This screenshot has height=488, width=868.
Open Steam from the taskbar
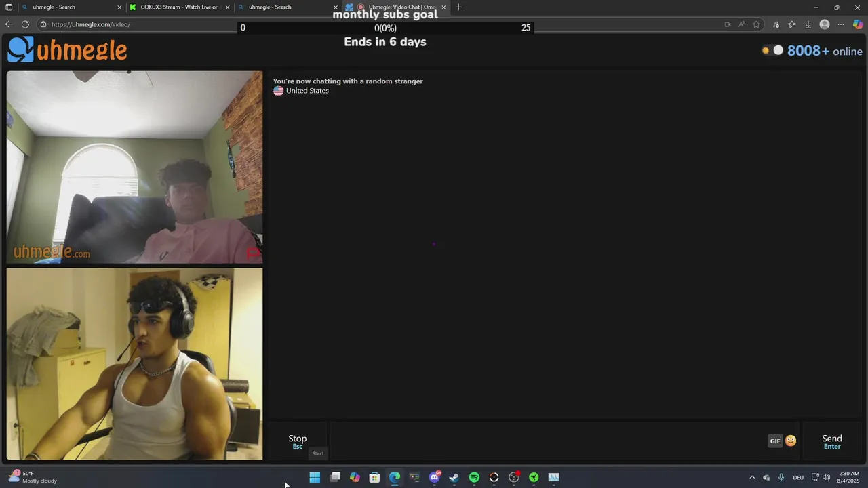click(454, 477)
